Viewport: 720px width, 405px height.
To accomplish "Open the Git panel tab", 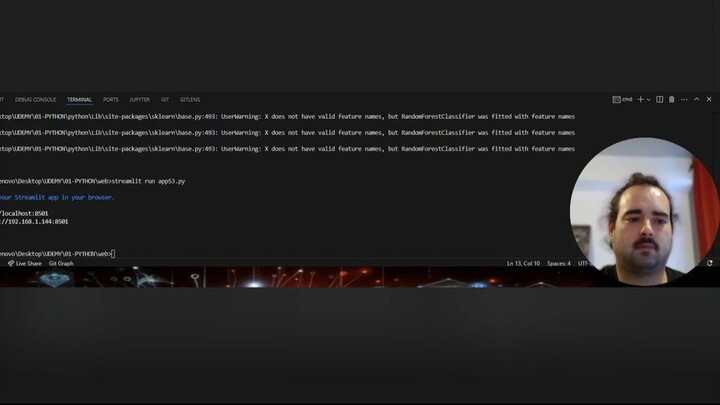I will pos(165,100).
